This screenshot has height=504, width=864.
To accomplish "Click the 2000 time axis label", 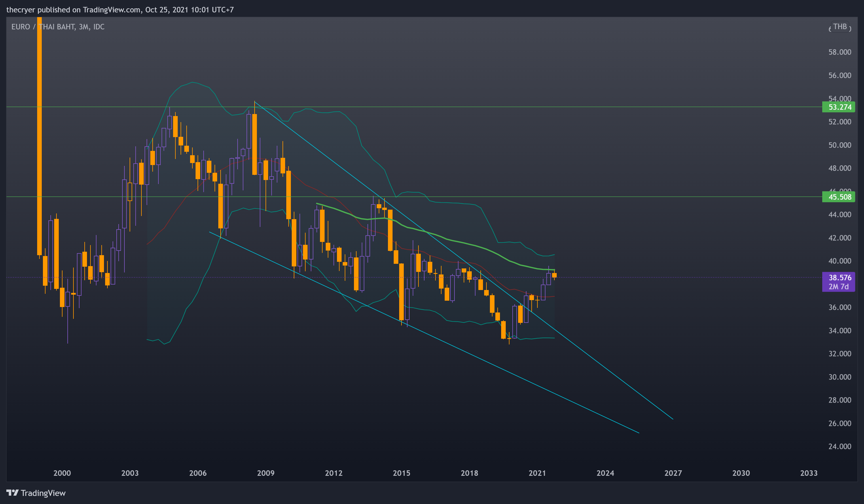I will click(x=62, y=473).
